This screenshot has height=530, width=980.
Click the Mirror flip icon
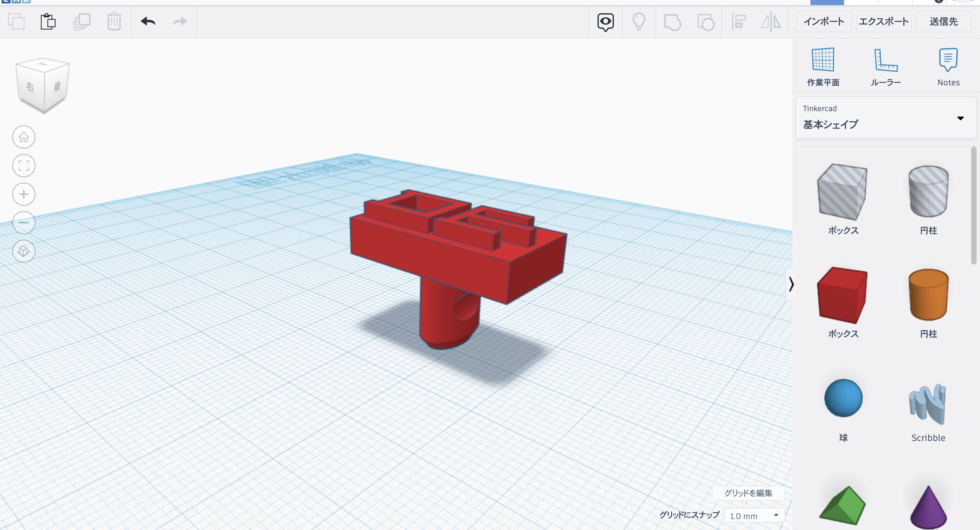tap(771, 22)
